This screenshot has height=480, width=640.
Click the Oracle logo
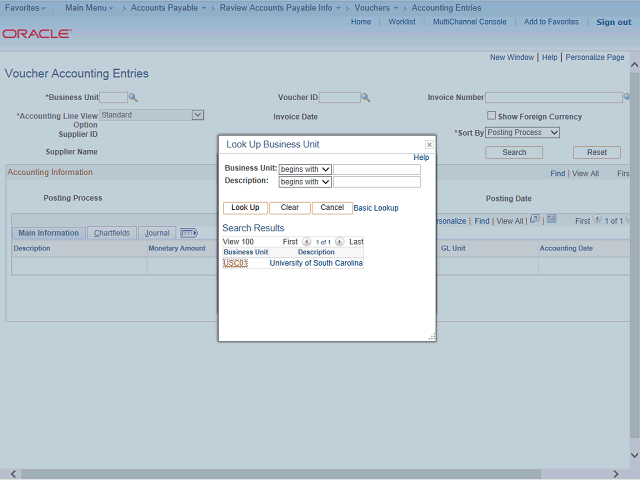[37, 34]
